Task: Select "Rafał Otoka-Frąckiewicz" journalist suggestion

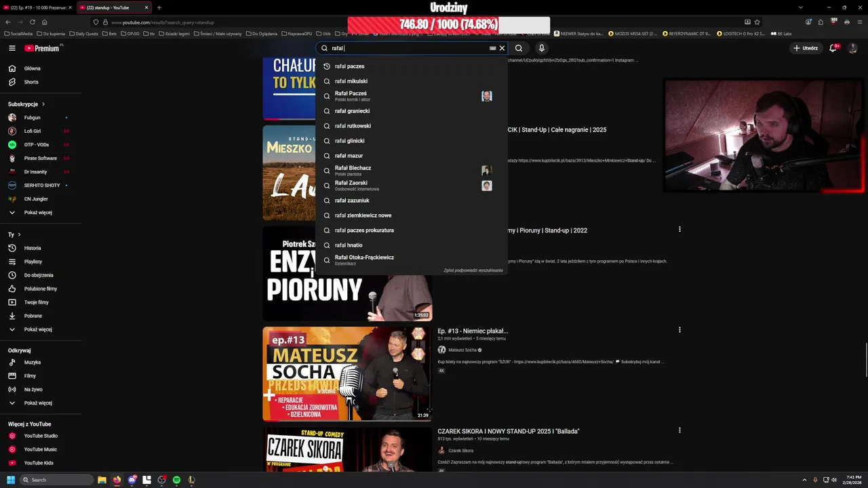Action: [411, 260]
